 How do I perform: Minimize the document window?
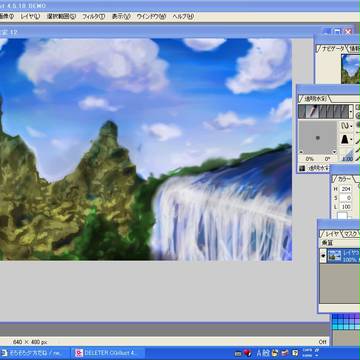click(327, 32)
